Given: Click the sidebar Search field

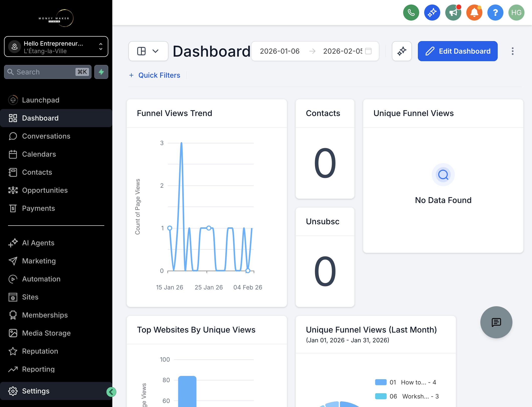Looking at the screenshot, I should click(48, 72).
